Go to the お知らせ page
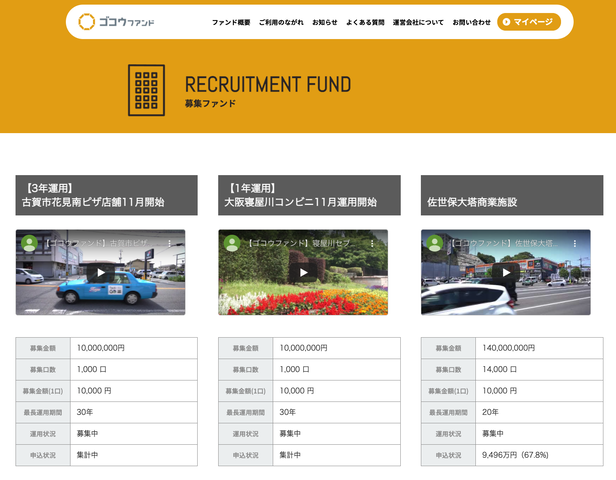 [324, 22]
